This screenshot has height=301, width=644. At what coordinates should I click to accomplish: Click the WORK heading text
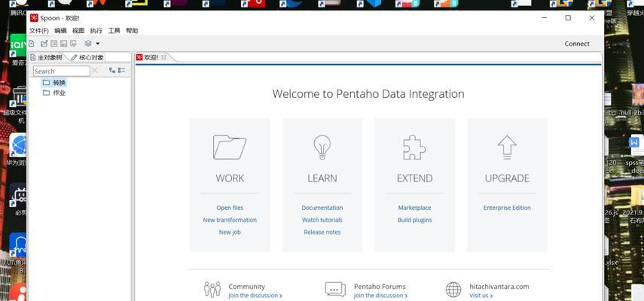(230, 178)
